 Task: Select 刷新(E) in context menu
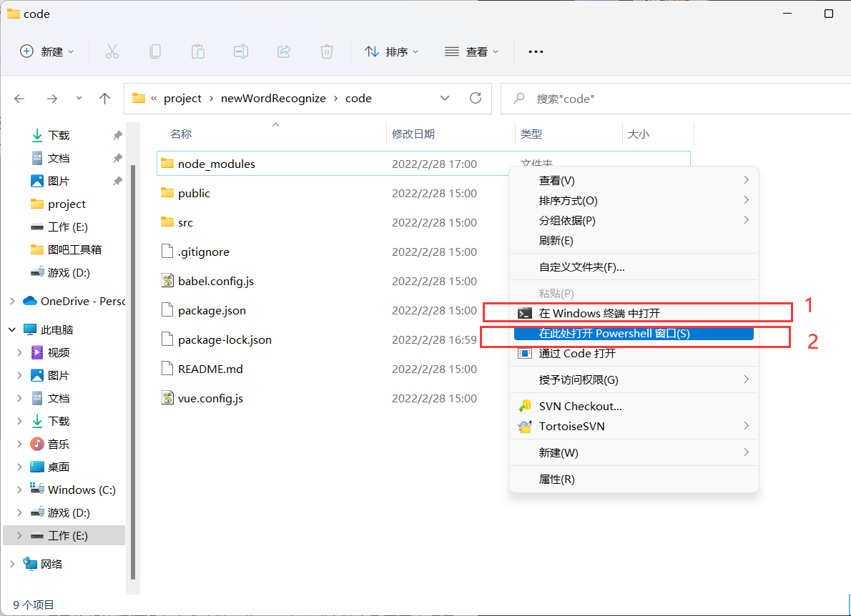tap(634, 240)
